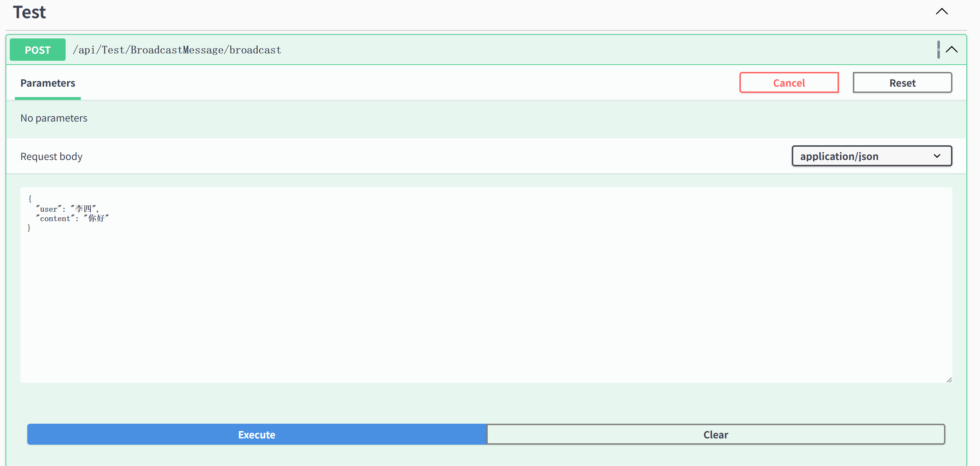Click the green POST method badge
Image resolution: width=980 pixels, height=466 pixels.
click(37, 50)
